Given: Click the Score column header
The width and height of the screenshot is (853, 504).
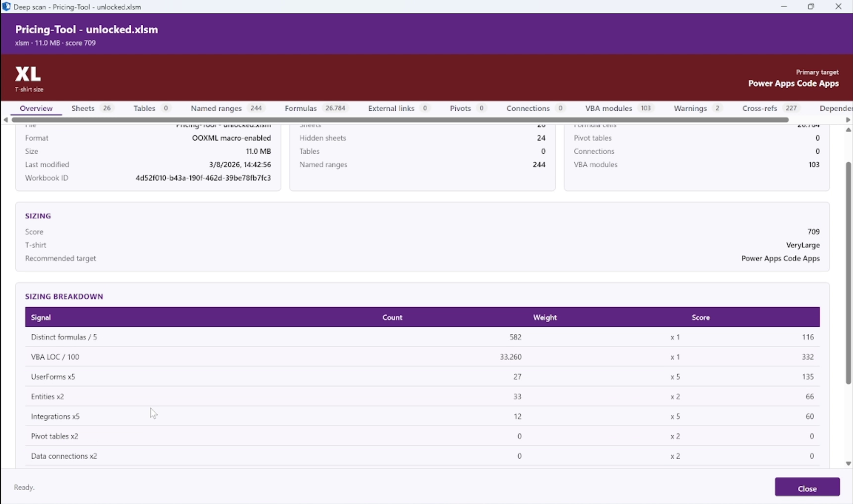Looking at the screenshot, I should point(701,318).
